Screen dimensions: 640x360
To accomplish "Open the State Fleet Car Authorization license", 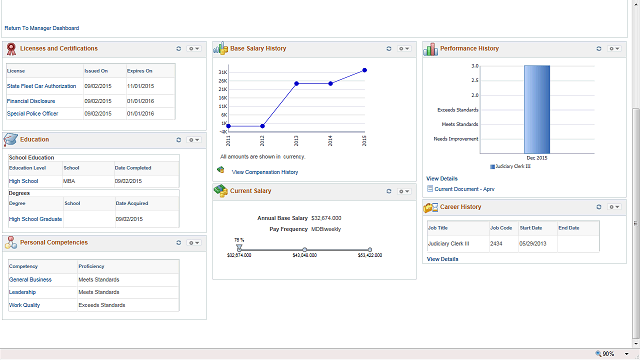I will (41, 86).
